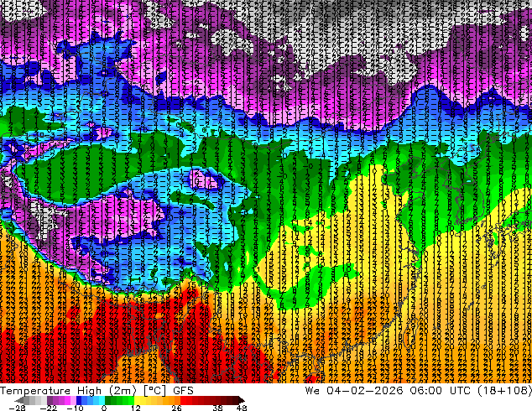Click the dark maroon right arrow tip of the legend
Image resolution: width=532 pixels, height=411 pixels.
tap(241, 400)
